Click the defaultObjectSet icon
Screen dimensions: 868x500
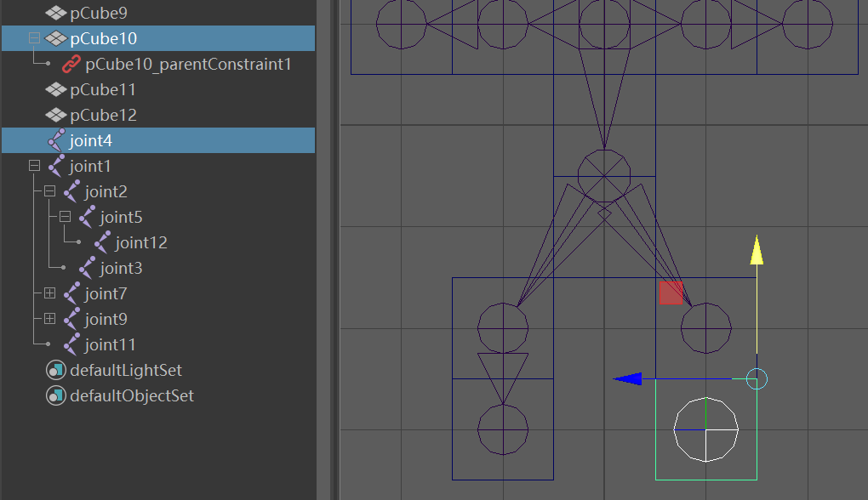coord(54,395)
